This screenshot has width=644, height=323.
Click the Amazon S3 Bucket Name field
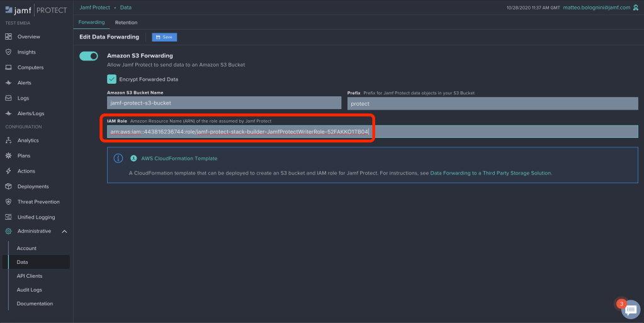[x=224, y=103]
